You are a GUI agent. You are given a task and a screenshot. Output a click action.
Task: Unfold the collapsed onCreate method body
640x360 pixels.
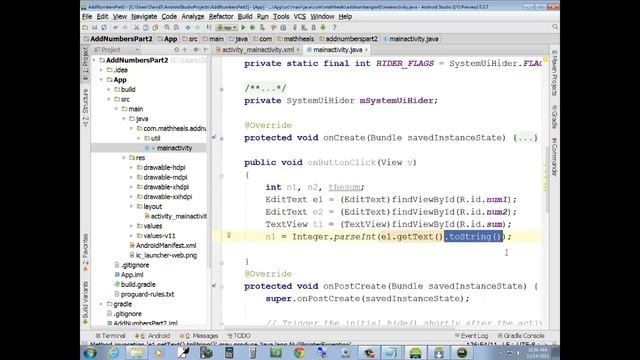[222, 138]
